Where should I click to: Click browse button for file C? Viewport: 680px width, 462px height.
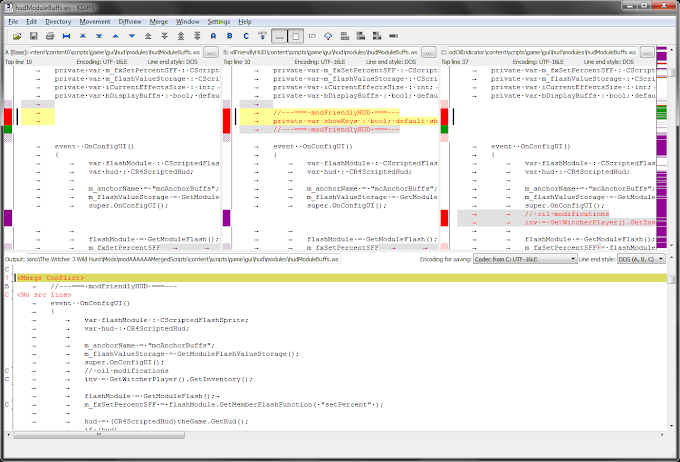coord(647,52)
